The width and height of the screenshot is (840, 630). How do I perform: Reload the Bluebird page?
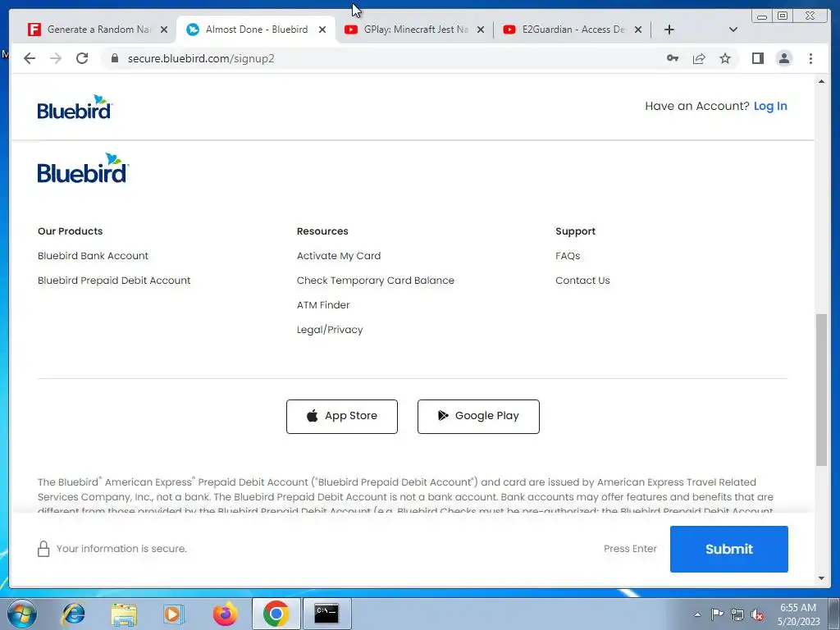click(x=82, y=58)
